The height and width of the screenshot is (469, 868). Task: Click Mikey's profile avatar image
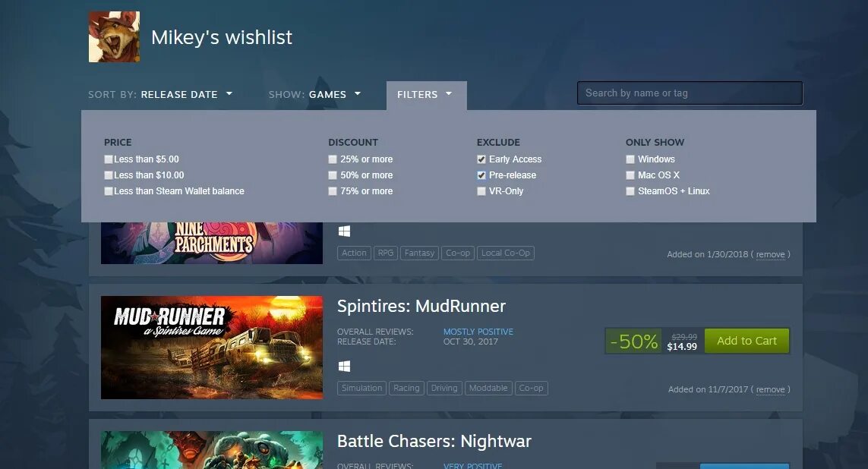point(114,36)
